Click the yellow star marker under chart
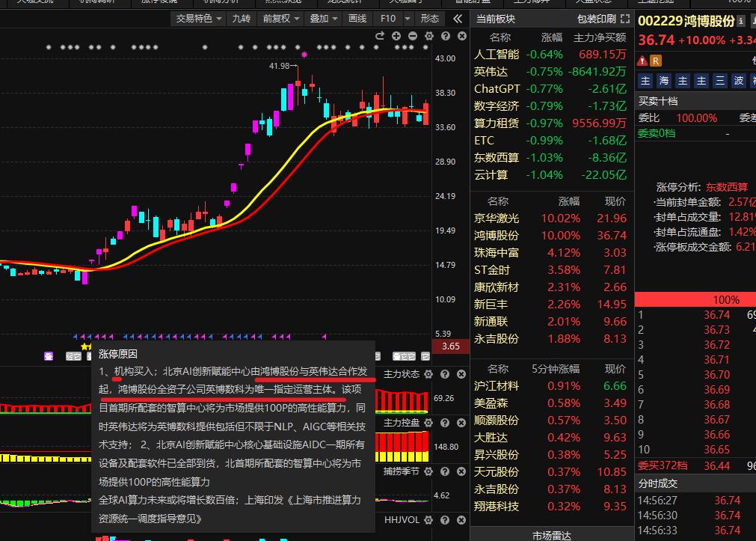 86,346
